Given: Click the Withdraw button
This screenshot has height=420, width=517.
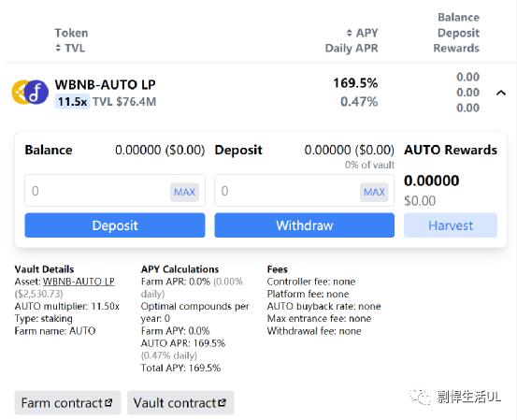Looking at the screenshot, I should [305, 225].
